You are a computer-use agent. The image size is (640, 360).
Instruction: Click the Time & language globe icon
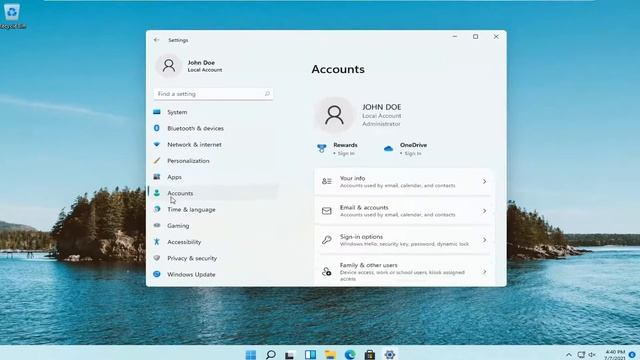[x=157, y=209]
